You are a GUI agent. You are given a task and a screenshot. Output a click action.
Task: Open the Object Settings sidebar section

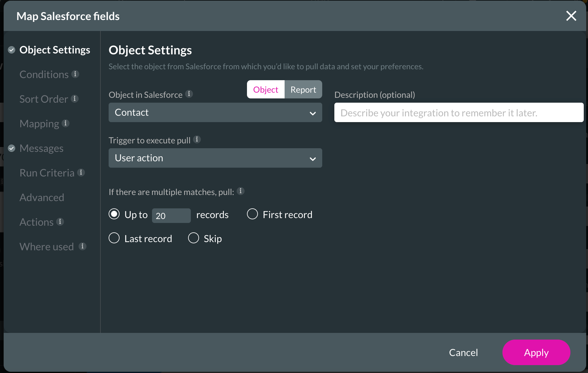click(x=55, y=50)
